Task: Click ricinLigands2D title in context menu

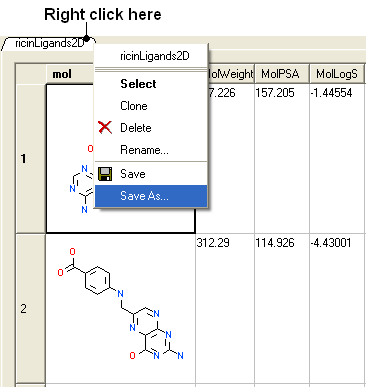Action: click(155, 56)
